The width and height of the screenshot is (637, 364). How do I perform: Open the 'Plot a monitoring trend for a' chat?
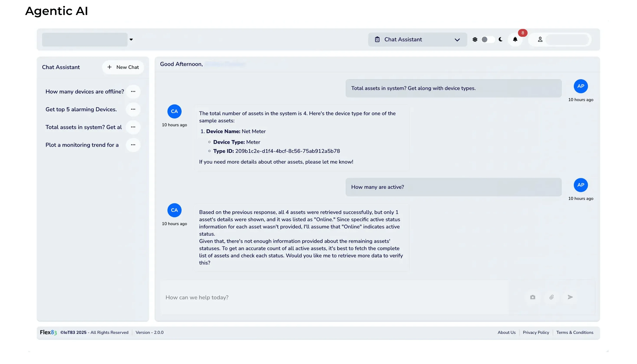coord(82,145)
